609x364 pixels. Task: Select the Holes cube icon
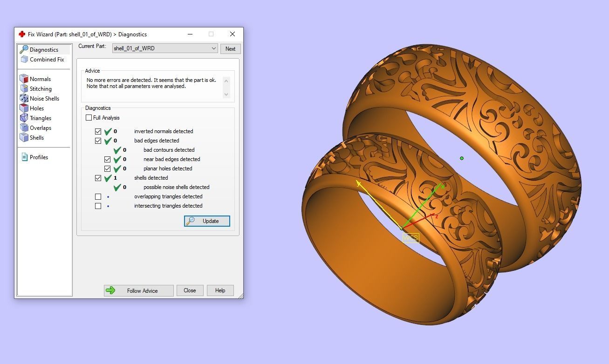click(x=24, y=108)
